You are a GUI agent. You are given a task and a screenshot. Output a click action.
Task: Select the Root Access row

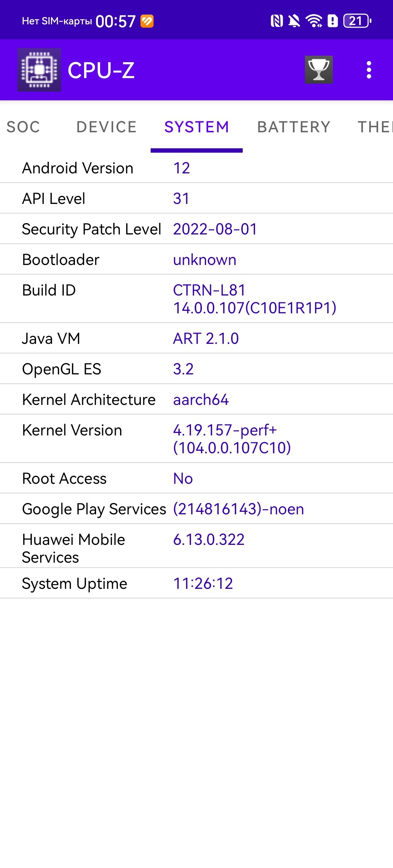click(196, 478)
